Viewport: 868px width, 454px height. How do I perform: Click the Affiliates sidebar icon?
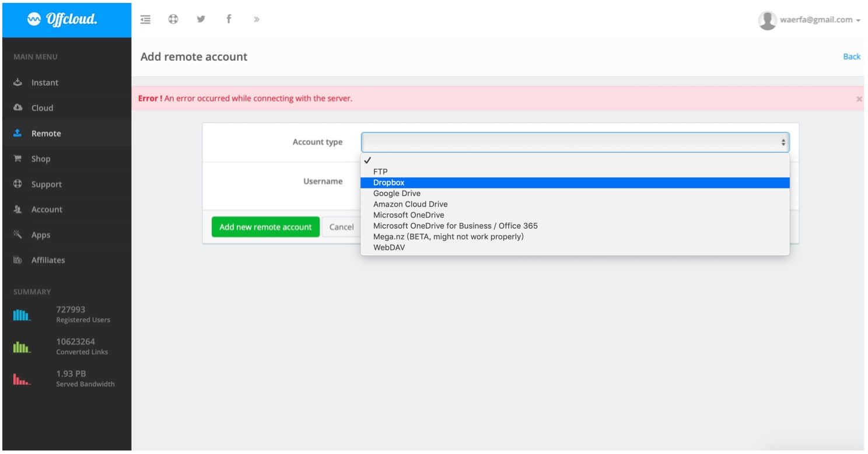click(x=17, y=260)
